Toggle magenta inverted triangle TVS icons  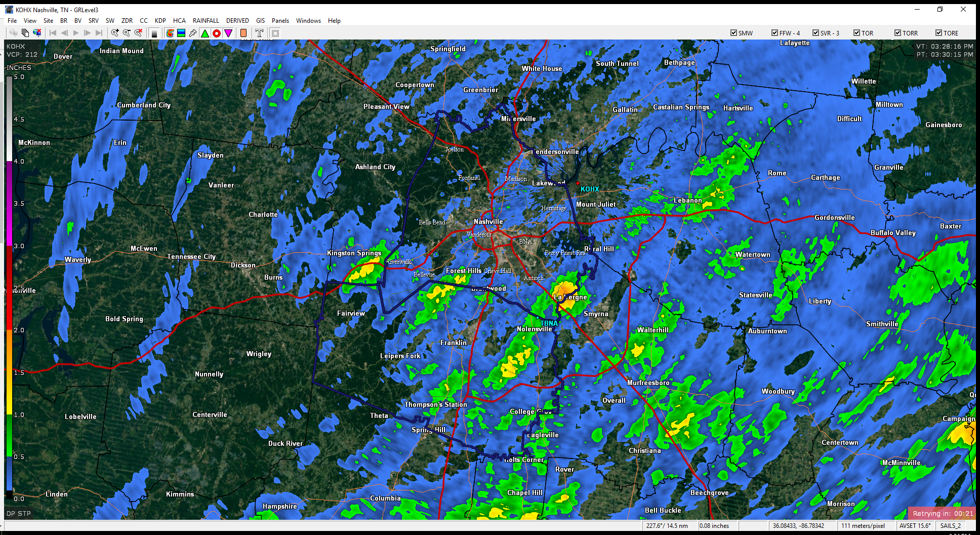click(228, 33)
